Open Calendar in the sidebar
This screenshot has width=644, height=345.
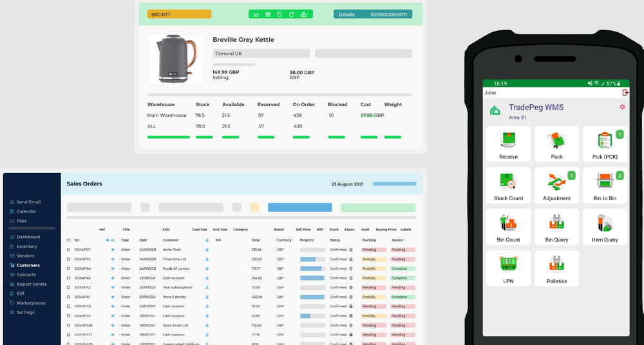(x=23, y=212)
